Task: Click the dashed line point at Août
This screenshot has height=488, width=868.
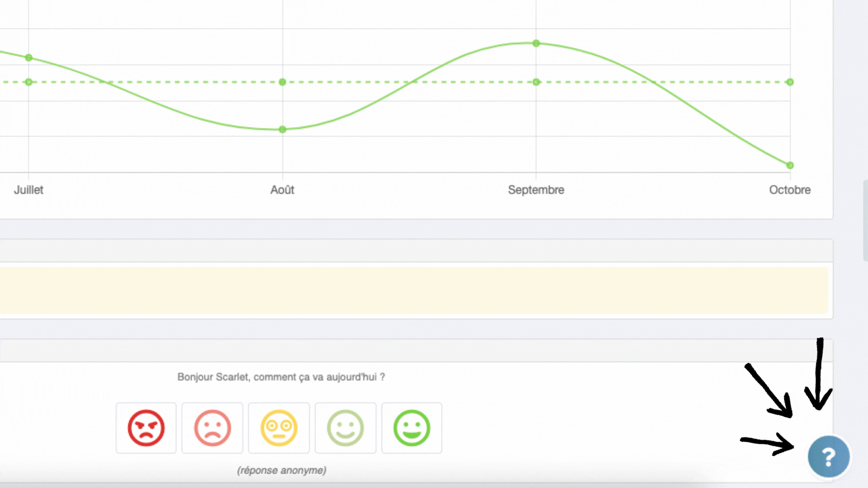Action: (x=283, y=82)
